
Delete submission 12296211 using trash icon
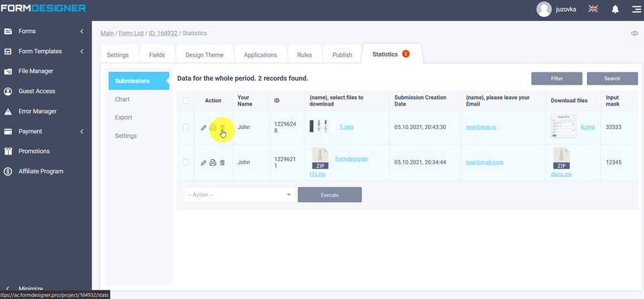222,163
